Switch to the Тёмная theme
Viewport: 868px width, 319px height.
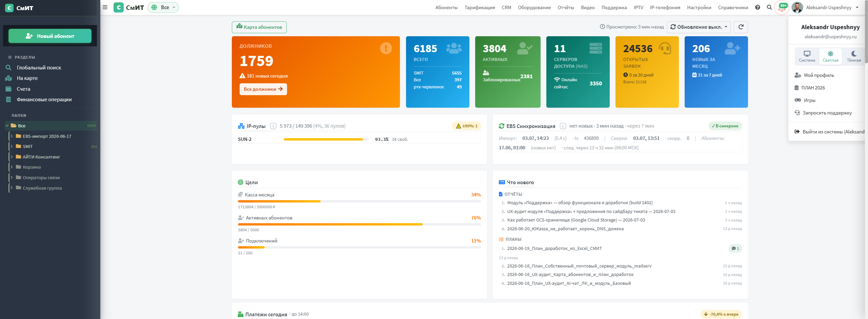[x=854, y=56]
